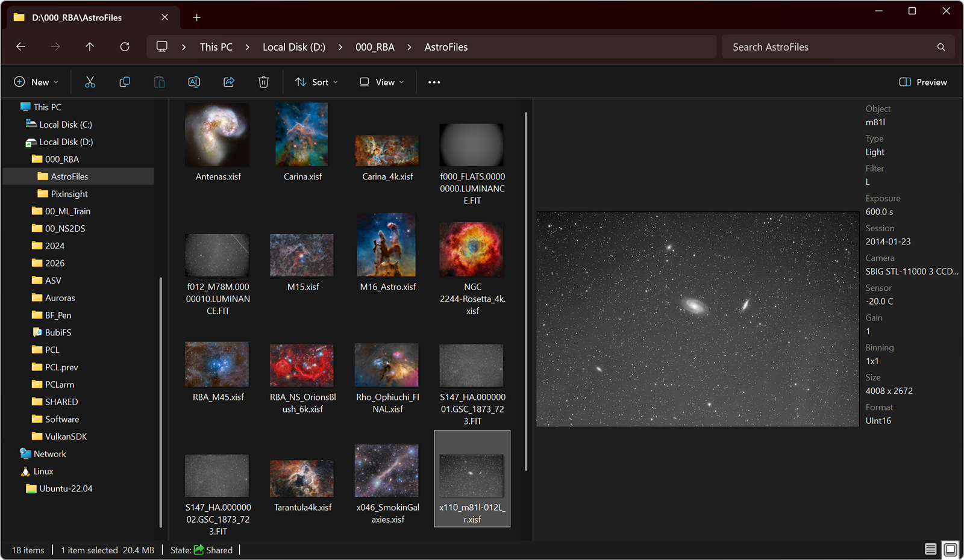Click the m81 preview image

[698, 319]
